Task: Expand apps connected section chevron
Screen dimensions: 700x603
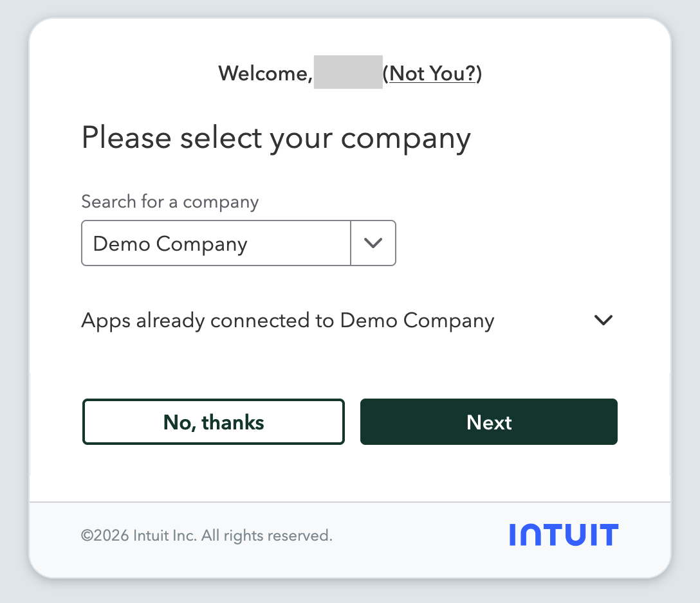Action: 603,319
